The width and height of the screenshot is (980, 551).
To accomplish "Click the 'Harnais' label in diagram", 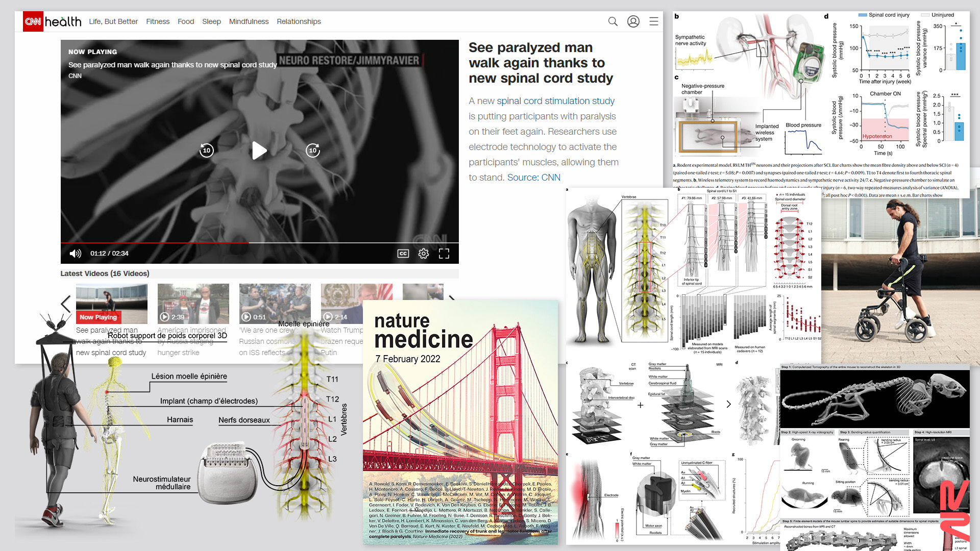I will click(180, 419).
